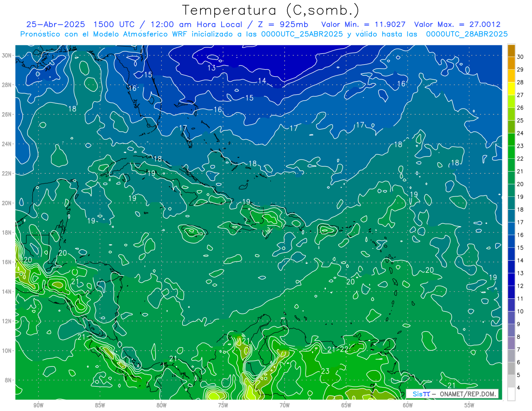Screen dimensions: 532x411
Task: Click the "24N" latitude axis label
Action: point(7,144)
